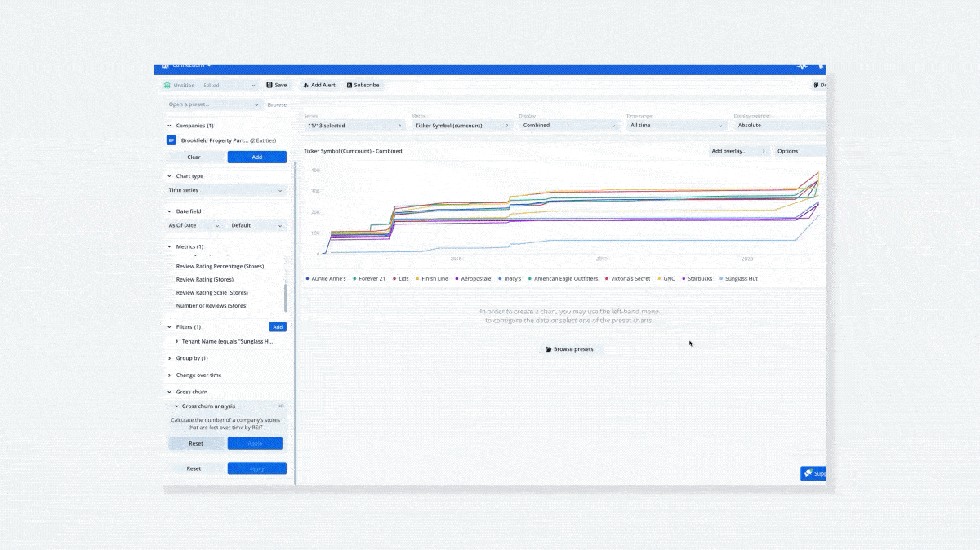Toggle Victoria's Secret legend entry
This screenshot has width=980, height=550.
pyautogui.click(x=628, y=278)
